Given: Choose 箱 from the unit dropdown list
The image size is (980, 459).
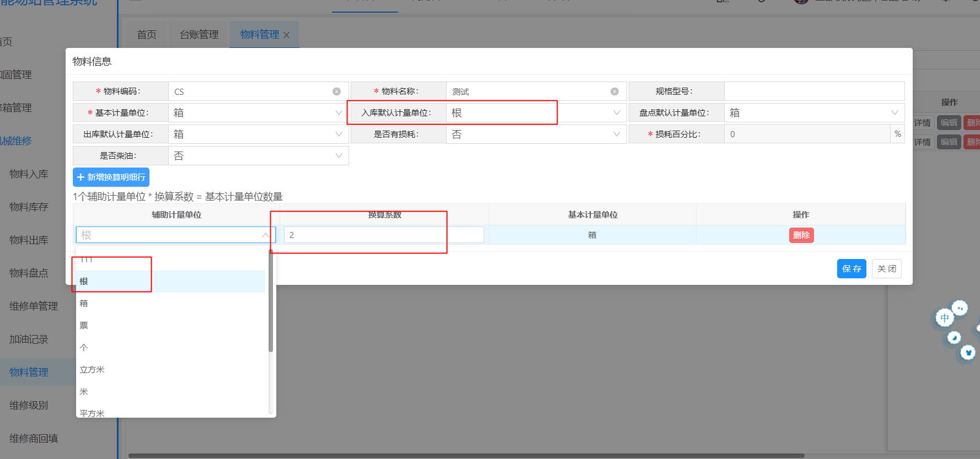Looking at the screenshot, I should coord(84,304).
